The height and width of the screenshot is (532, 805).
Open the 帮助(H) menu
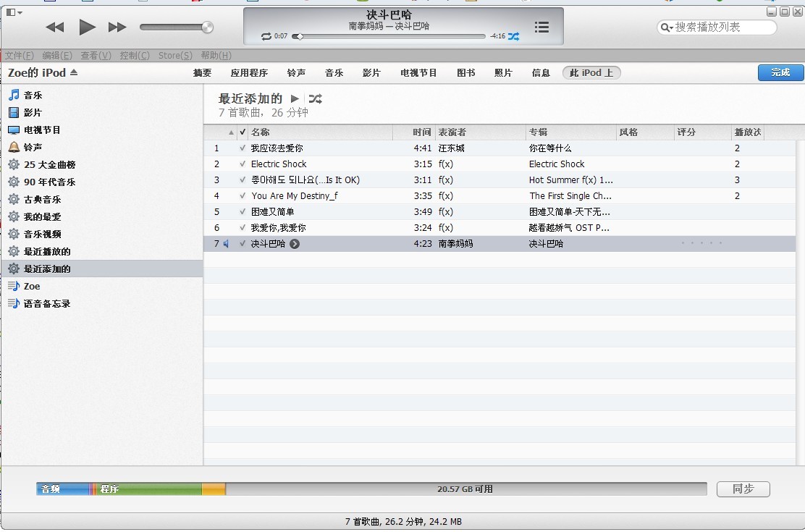coord(216,56)
